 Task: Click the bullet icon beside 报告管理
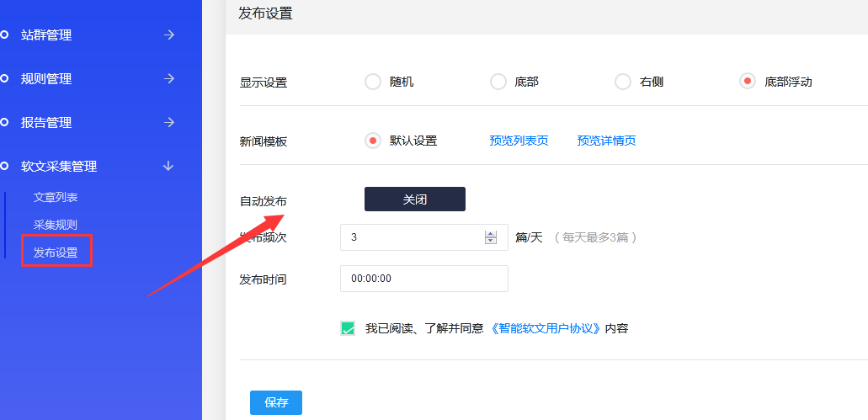4,123
